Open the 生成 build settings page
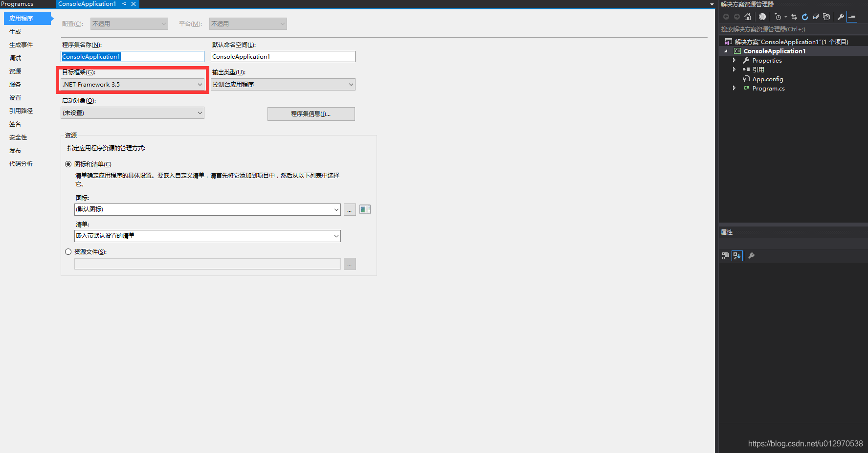This screenshot has height=453, width=868. click(x=15, y=32)
